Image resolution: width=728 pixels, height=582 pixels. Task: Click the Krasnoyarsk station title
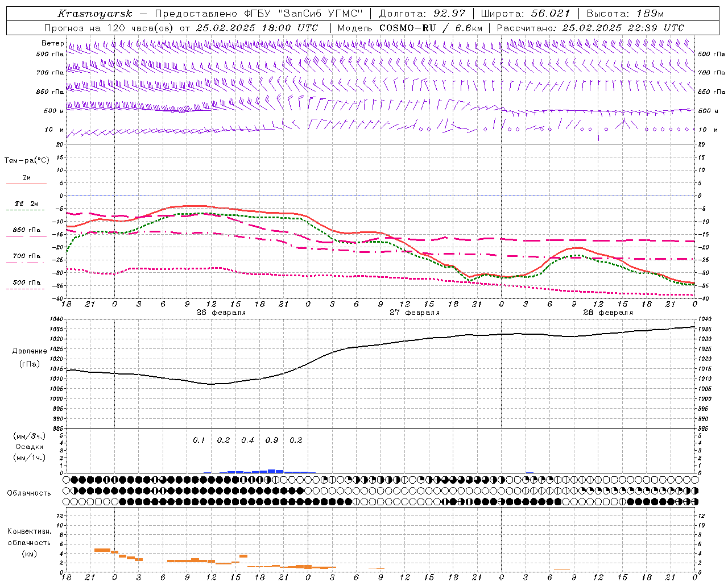(x=95, y=14)
